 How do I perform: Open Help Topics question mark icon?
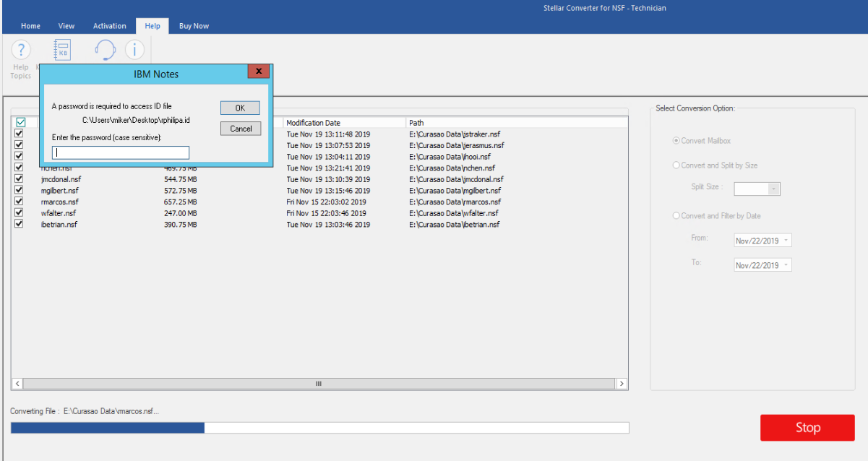(x=21, y=50)
